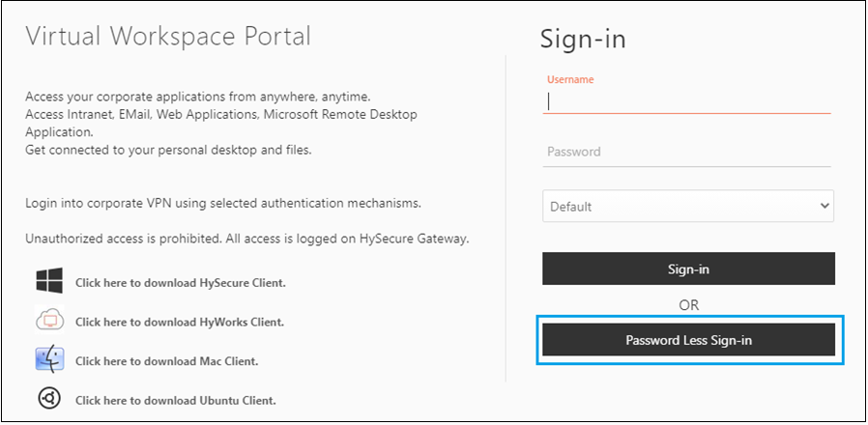Open the HyWorks Client download link

(x=180, y=322)
